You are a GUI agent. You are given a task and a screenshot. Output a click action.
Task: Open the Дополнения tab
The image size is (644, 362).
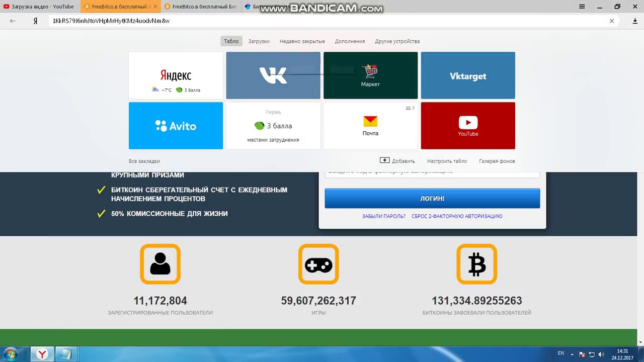pos(350,41)
